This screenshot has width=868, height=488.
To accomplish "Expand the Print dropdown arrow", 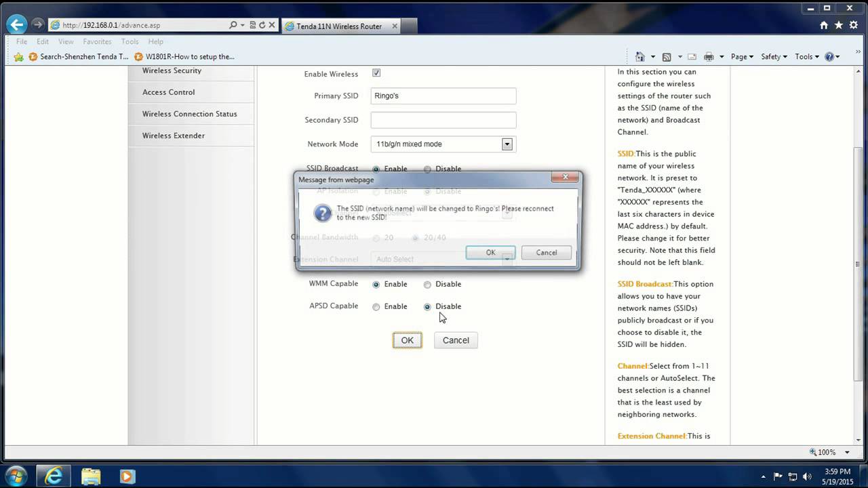I will pos(722,57).
